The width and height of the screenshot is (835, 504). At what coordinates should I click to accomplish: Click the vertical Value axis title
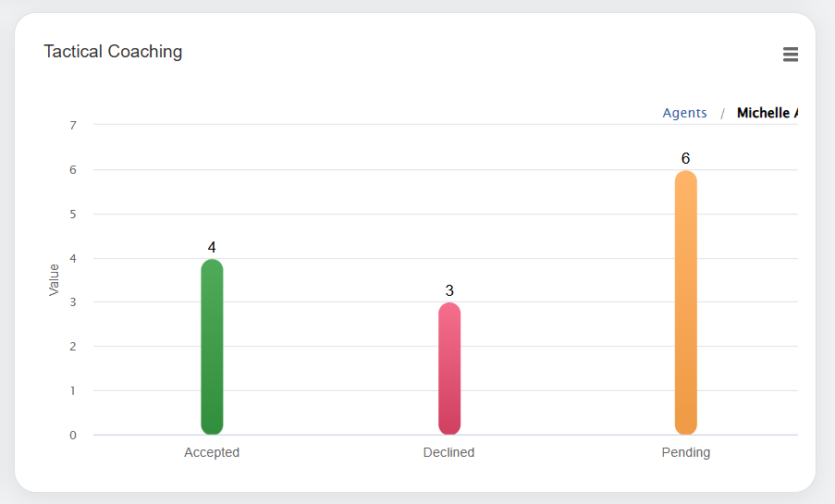54,280
